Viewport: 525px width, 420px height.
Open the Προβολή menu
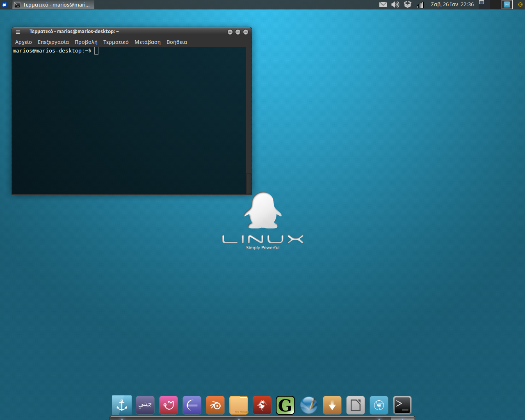point(86,42)
